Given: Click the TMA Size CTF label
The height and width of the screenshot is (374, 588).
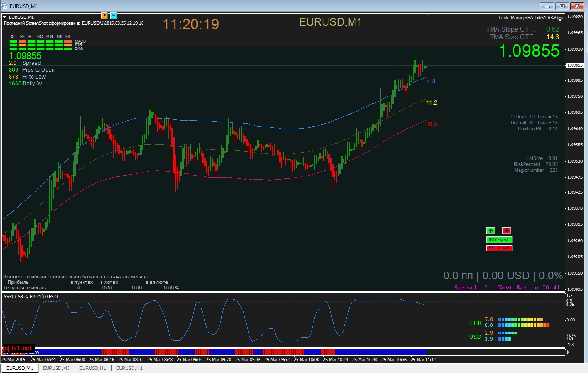Looking at the screenshot, I should (x=512, y=37).
